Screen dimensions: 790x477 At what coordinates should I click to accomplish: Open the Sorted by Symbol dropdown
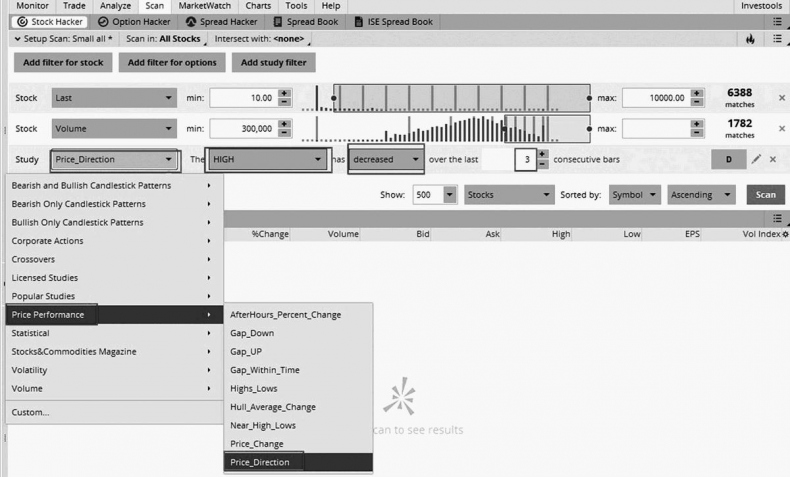635,195
